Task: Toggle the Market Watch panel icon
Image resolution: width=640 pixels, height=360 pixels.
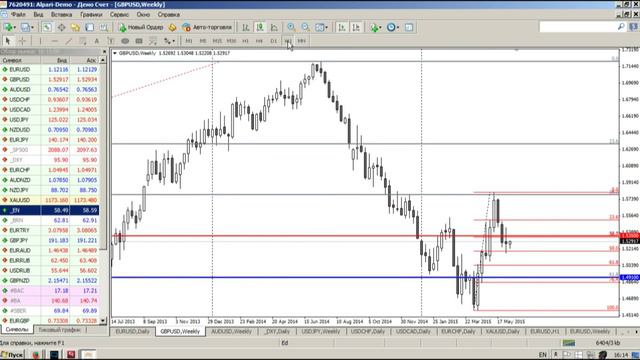Action: pyautogui.click(x=47, y=27)
